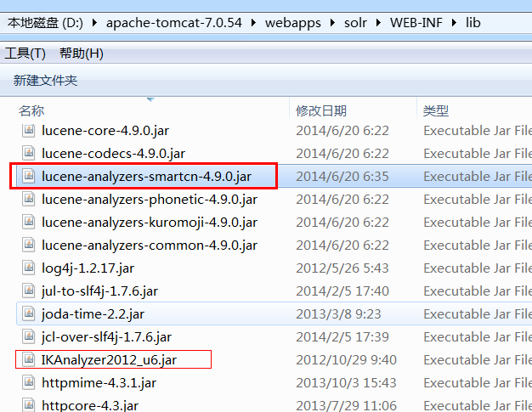Screen dimensions: 532x412
Task: Go to WEB-INF folder in address bar
Action: click(416, 23)
